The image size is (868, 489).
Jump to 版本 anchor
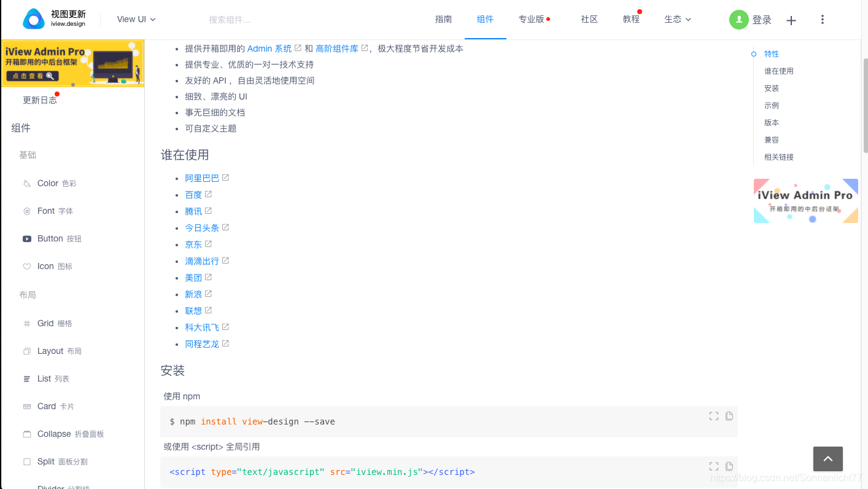(772, 123)
